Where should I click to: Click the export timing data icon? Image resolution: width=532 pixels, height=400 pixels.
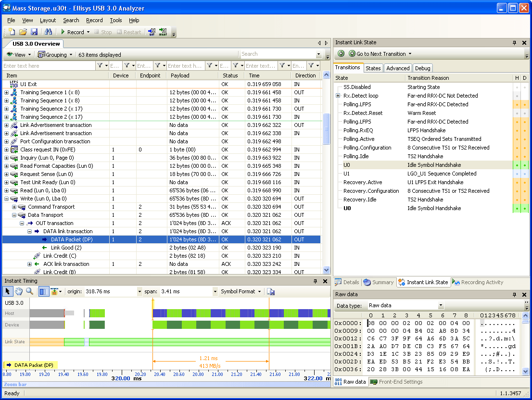point(271,291)
